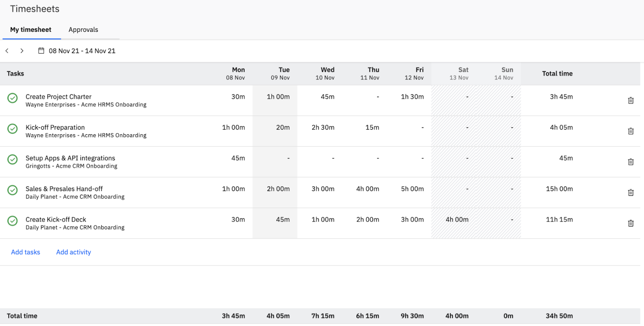The width and height of the screenshot is (644, 326).
Task: Edit Saturday 4h 00m for Create Kick-off Deck
Action: coord(457,220)
